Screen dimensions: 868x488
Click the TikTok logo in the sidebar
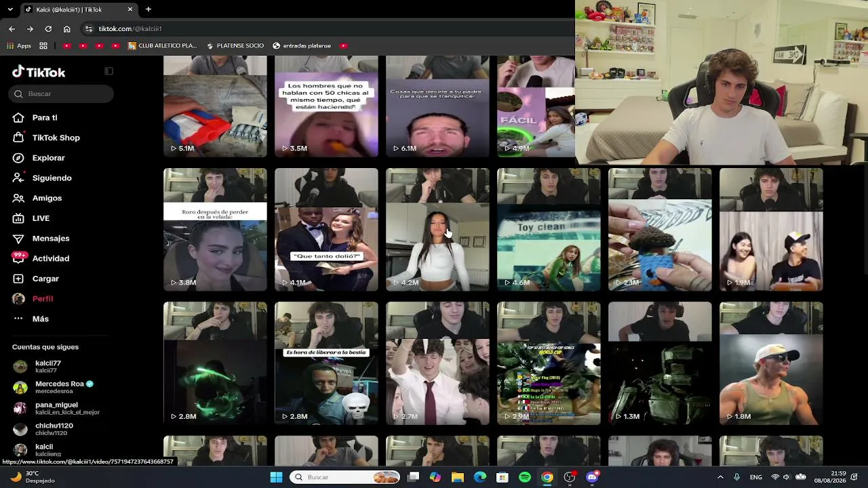[x=39, y=72]
